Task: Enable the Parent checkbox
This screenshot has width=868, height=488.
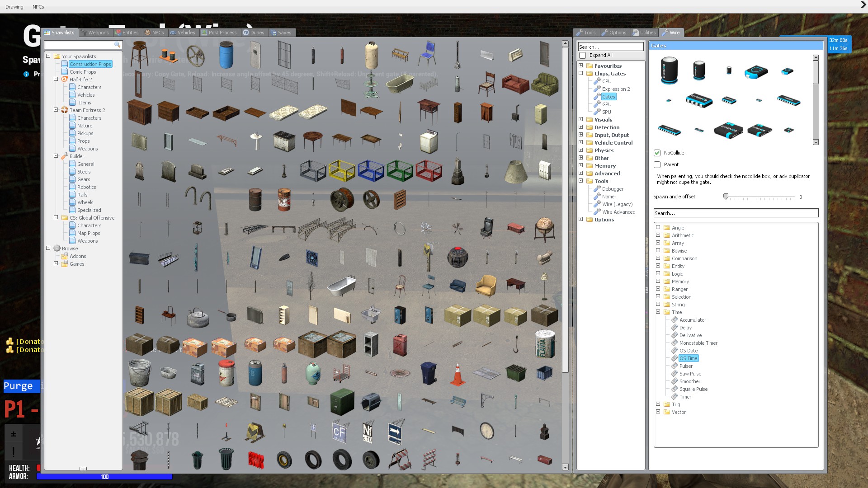Action: pyautogui.click(x=657, y=164)
